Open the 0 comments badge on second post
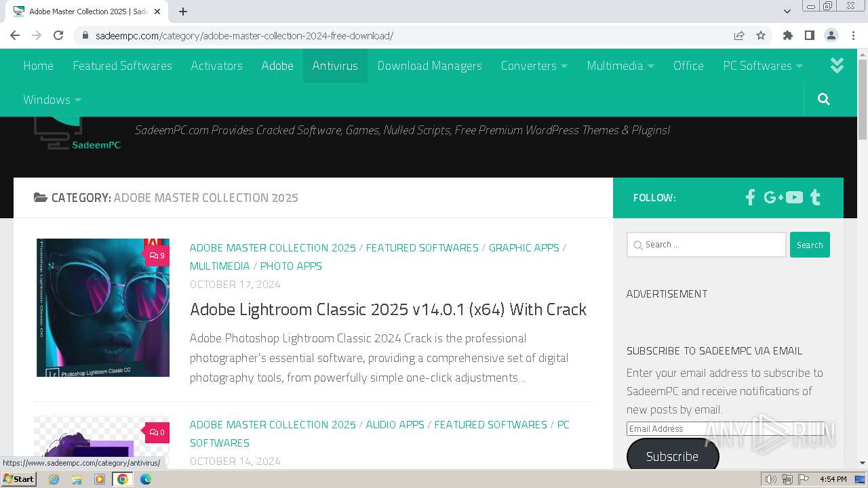 pyautogui.click(x=157, y=432)
